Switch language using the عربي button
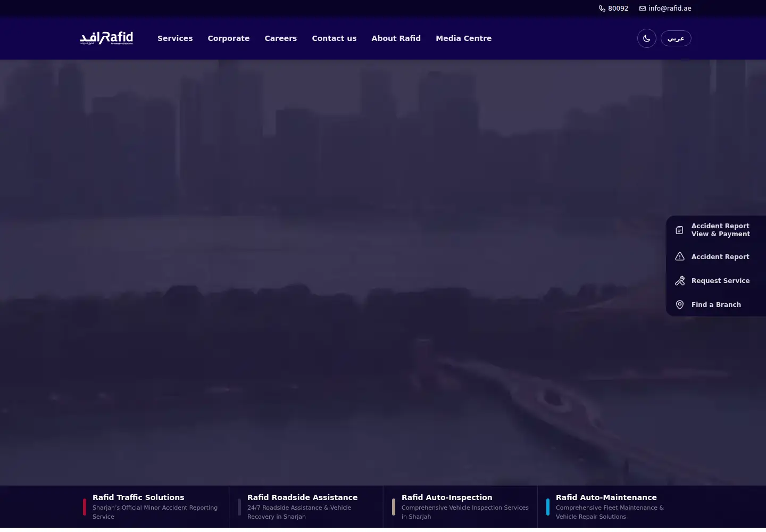Image resolution: width=766 pixels, height=532 pixels. click(676, 38)
